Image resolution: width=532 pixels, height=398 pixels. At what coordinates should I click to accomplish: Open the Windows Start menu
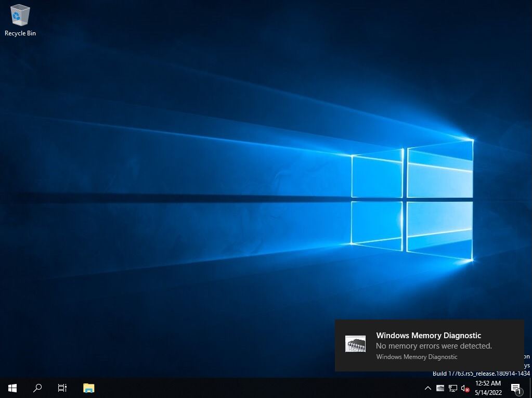pos(12,388)
